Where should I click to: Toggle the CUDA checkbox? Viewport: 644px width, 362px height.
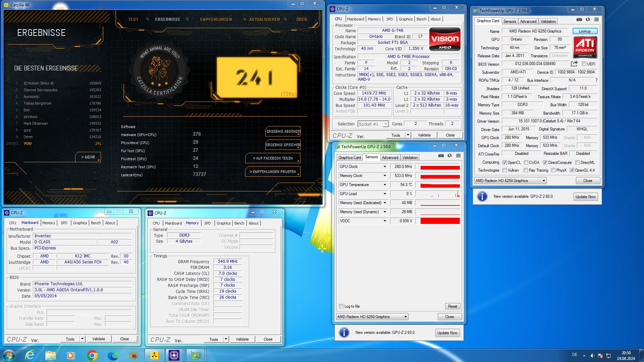526,162
